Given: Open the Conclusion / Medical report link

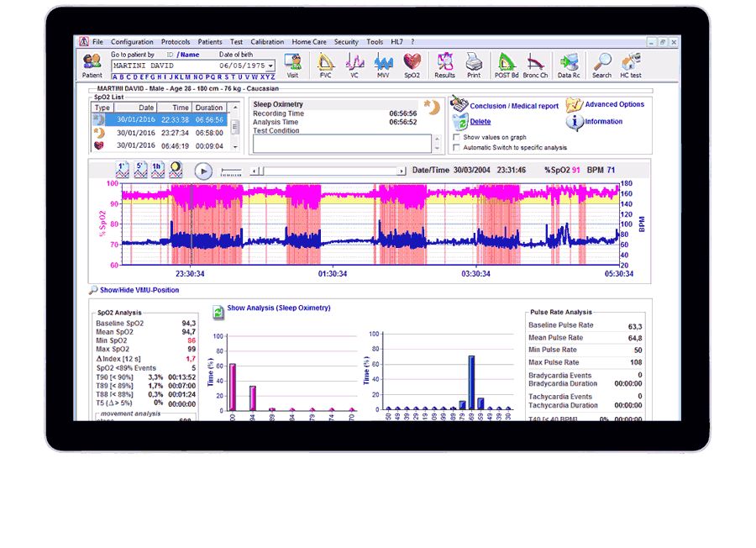Looking at the screenshot, I should click(513, 107).
